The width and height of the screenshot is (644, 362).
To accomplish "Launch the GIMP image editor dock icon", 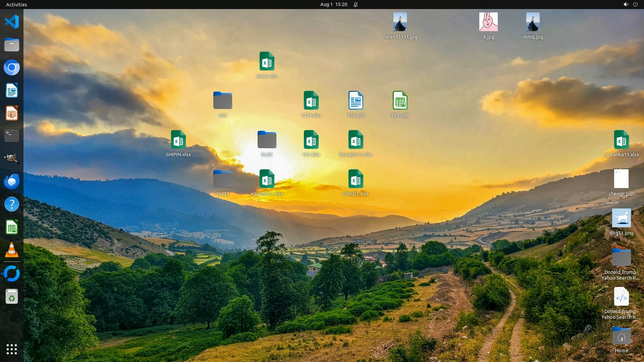I will point(12,159).
